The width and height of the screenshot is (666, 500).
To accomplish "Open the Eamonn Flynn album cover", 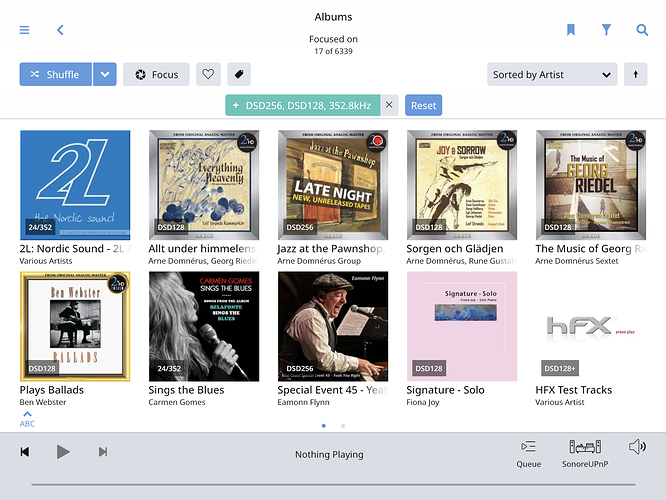I will [x=333, y=326].
